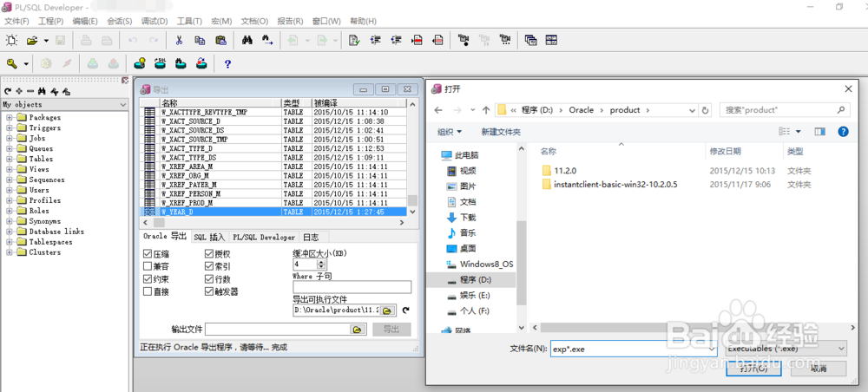The image size is (868, 392).
Task: Open the 文件(F) menu
Action: pyautogui.click(x=16, y=21)
